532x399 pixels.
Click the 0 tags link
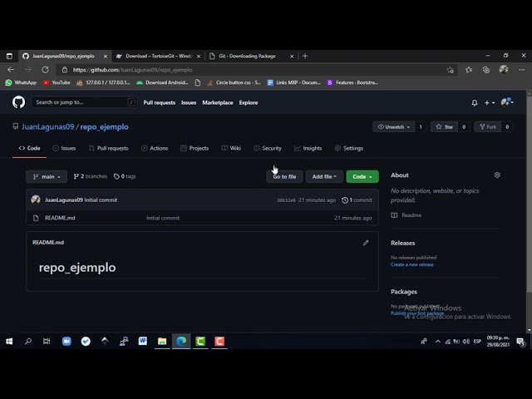(x=125, y=176)
